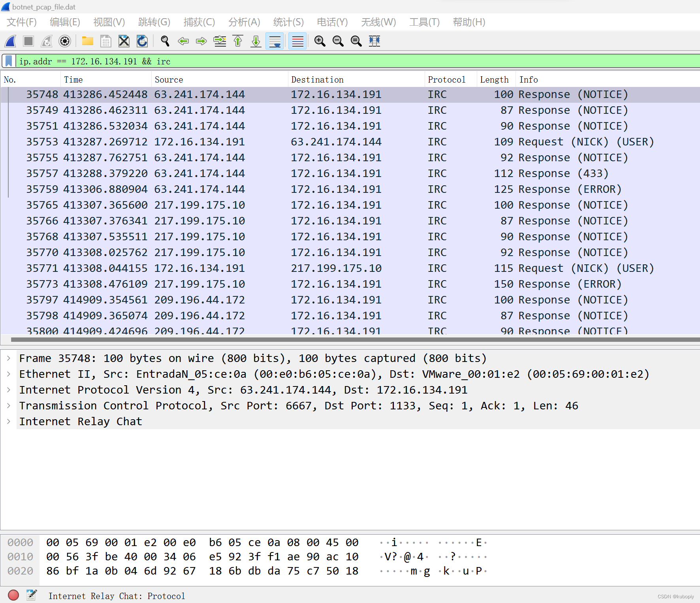Expand Transmission Control Protocol details
700x603 pixels.
click(9, 405)
